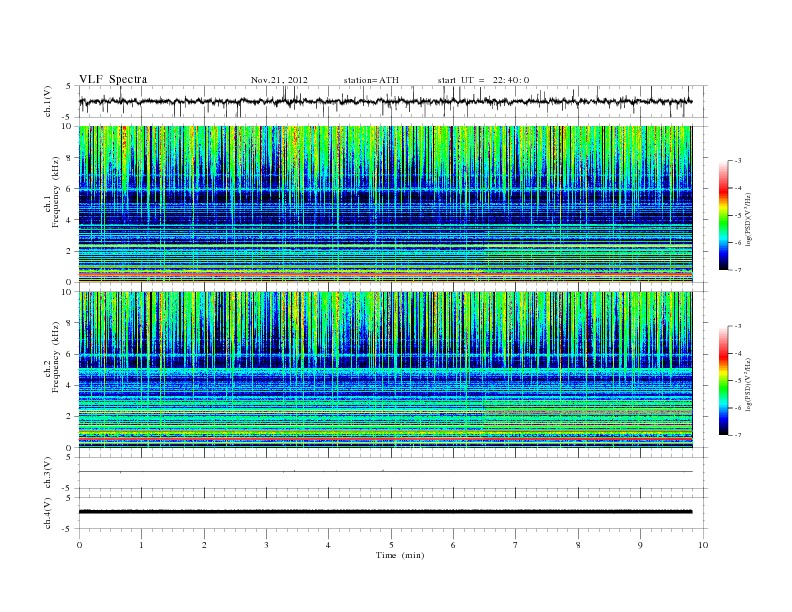792x612 pixels.
Task: Select the "start UT = 22:40:0" text
Action: pyautogui.click(x=483, y=80)
